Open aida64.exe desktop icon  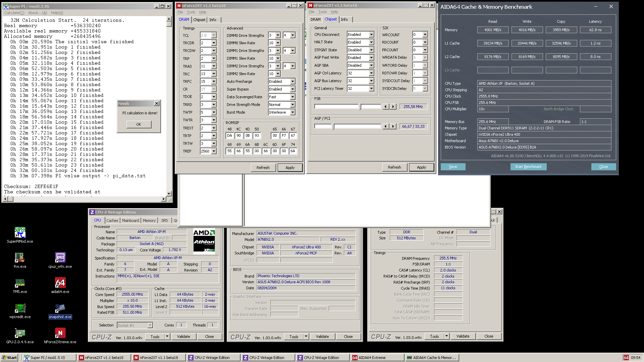pyautogui.click(x=60, y=285)
